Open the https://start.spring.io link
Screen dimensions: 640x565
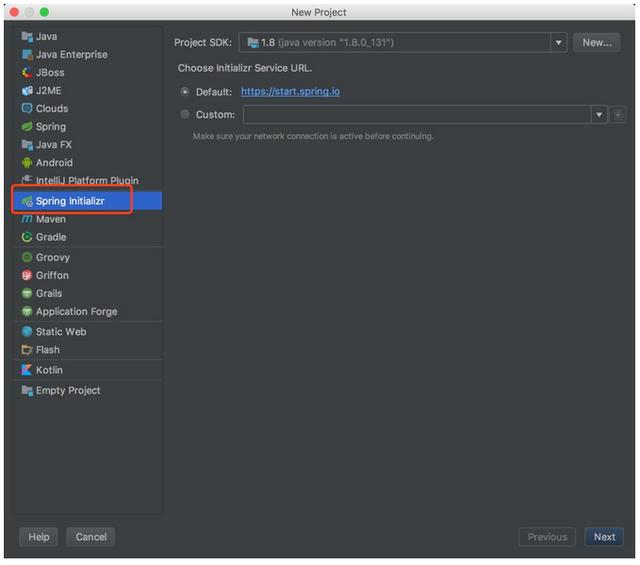tap(290, 92)
